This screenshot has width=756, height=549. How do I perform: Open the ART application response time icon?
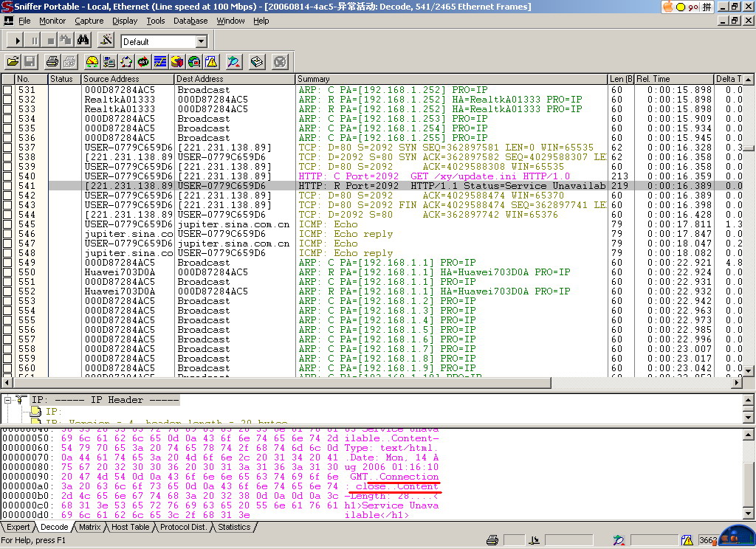[x=143, y=62]
